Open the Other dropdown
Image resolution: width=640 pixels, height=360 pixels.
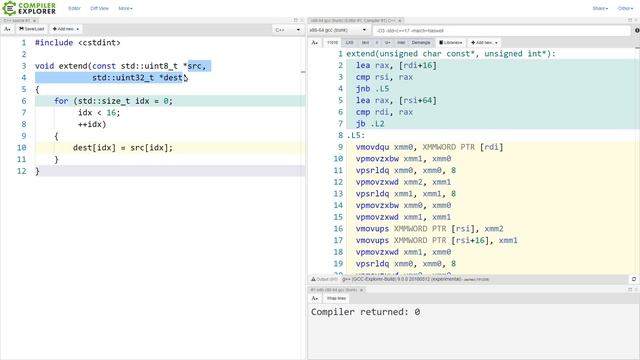[625, 8]
